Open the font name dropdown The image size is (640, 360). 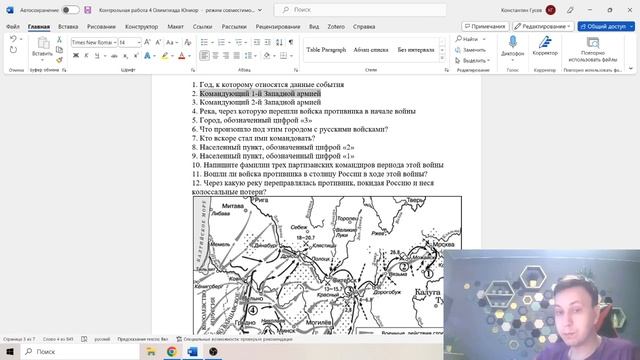click(115, 42)
